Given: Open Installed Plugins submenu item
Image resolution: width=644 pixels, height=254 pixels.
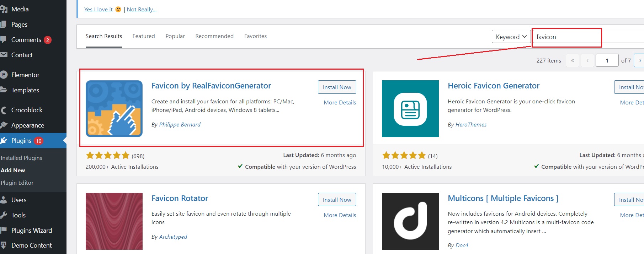Looking at the screenshot, I should pos(21,158).
